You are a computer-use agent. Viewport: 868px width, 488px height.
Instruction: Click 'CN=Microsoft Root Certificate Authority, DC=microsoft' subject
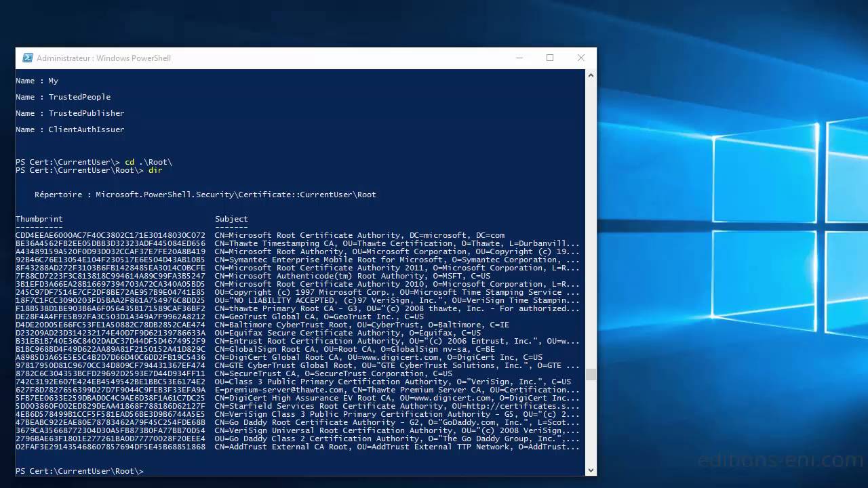(x=359, y=235)
